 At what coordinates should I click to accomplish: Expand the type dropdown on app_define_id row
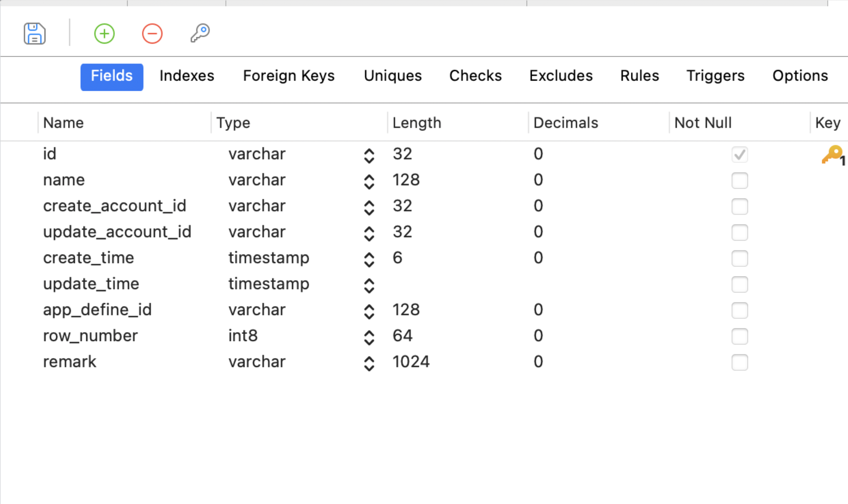(369, 312)
